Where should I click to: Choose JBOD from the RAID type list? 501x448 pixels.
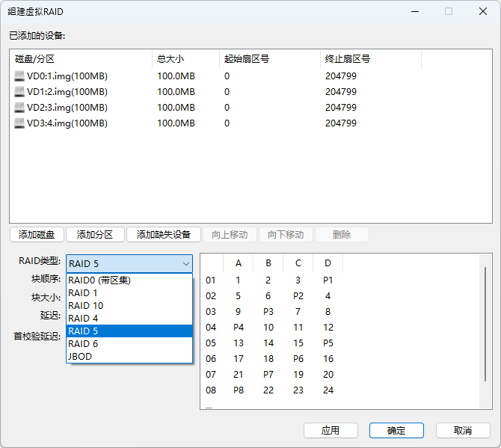[x=129, y=357]
